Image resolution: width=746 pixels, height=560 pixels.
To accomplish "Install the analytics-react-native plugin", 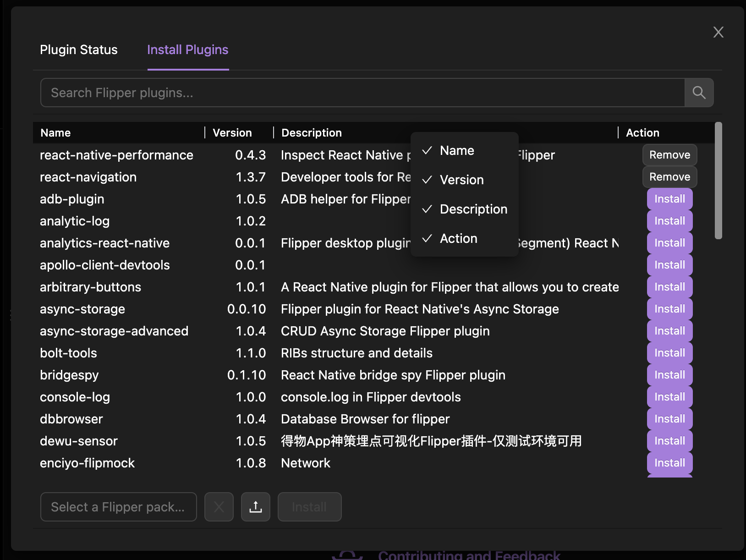I will tap(669, 243).
